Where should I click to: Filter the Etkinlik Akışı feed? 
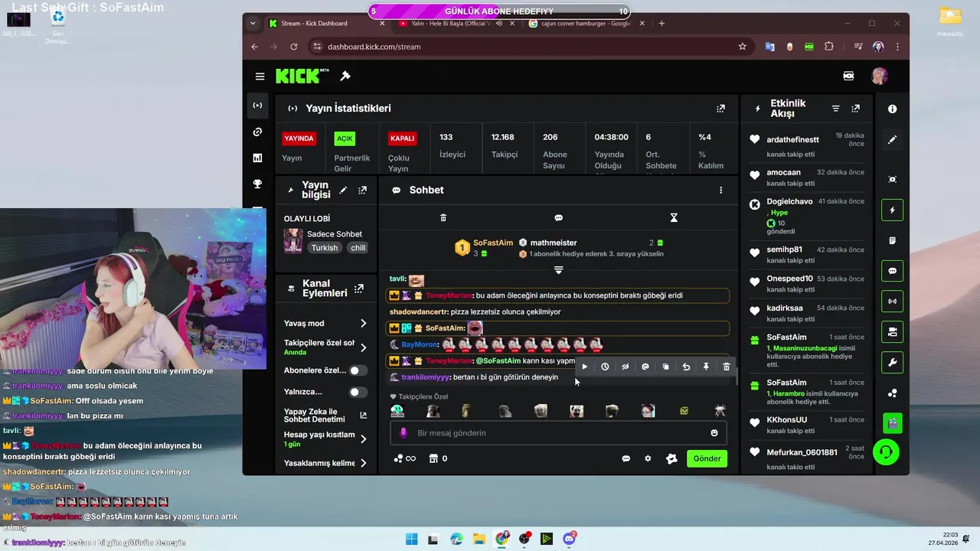point(836,109)
